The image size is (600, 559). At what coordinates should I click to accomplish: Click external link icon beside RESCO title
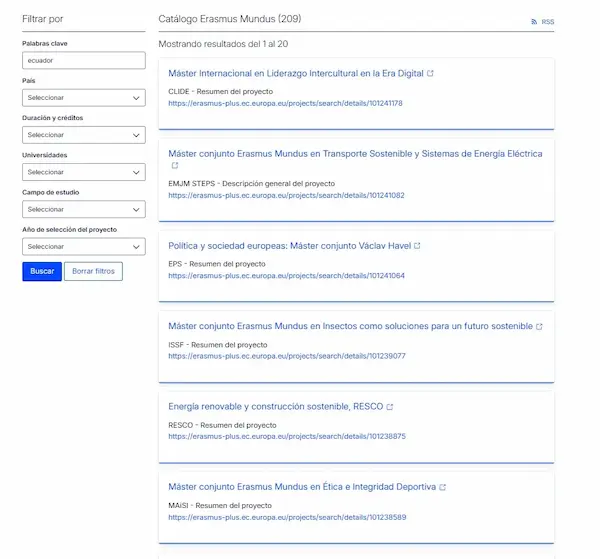pos(390,407)
